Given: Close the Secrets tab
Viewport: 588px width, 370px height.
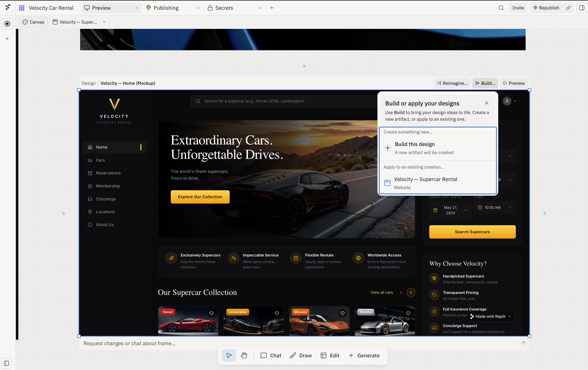Looking at the screenshot, I should pos(260,8).
